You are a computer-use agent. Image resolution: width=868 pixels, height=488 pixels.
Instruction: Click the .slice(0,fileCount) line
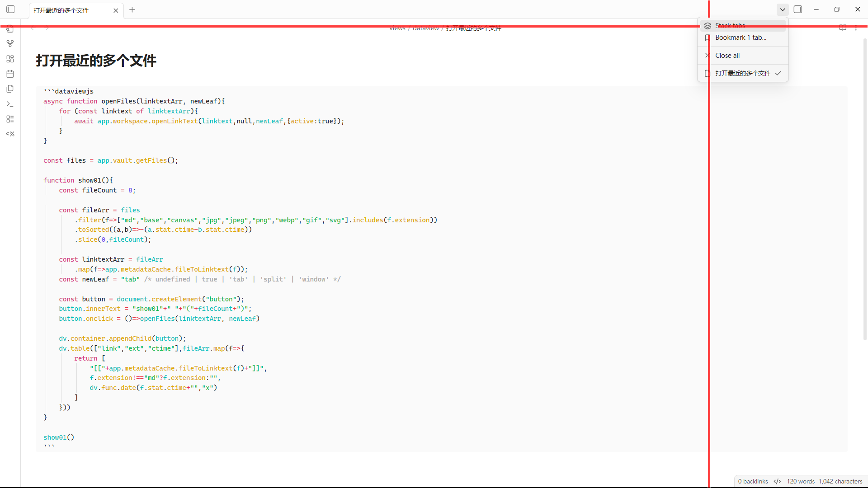point(113,239)
